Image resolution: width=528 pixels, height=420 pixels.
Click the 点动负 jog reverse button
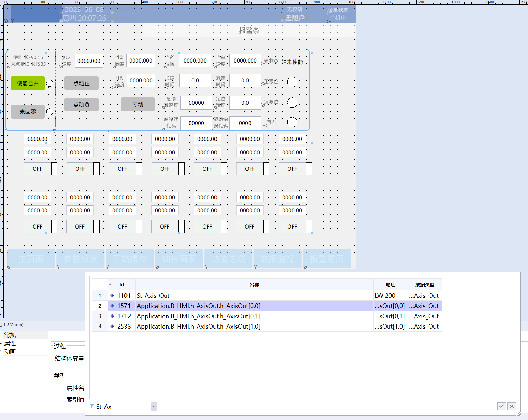[x=81, y=104]
